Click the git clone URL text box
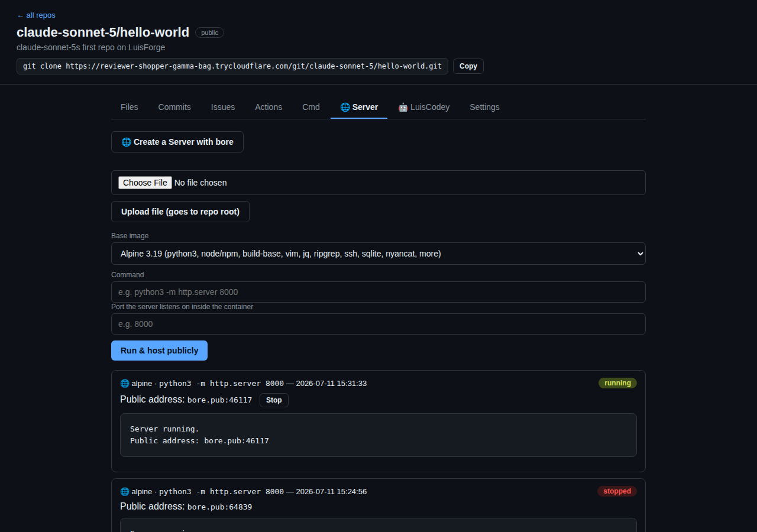The image size is (757, 532). click(232, 66)
